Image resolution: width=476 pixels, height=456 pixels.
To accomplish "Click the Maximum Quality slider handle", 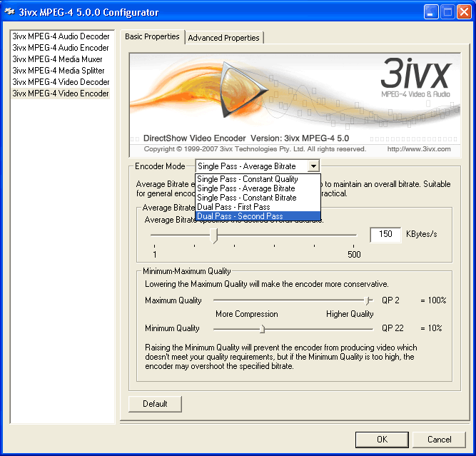I will click(368, 300).
